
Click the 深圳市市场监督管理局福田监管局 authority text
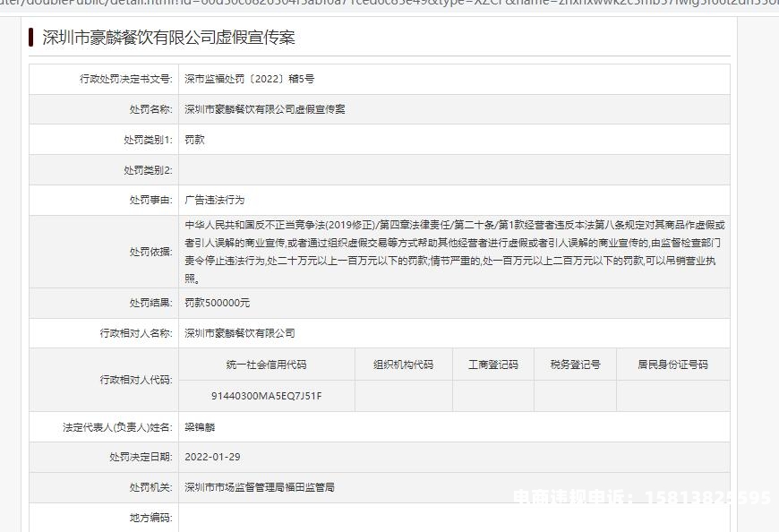[259, 487]
